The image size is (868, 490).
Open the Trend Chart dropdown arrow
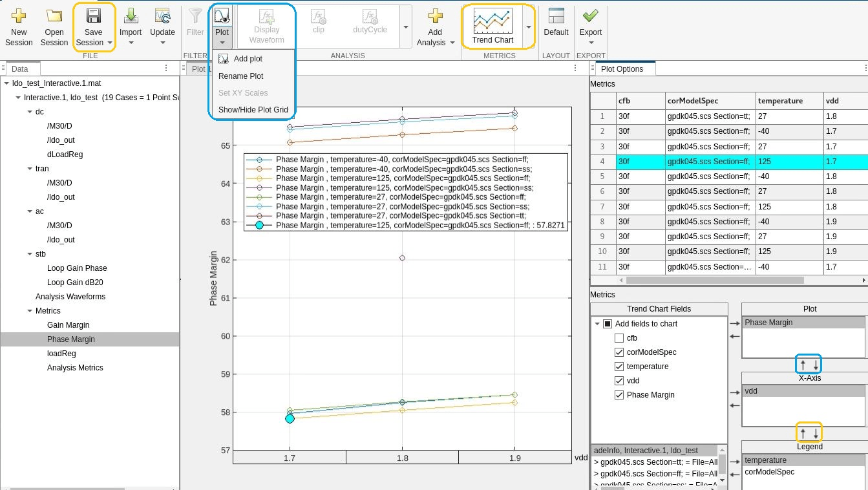(529, 27)
